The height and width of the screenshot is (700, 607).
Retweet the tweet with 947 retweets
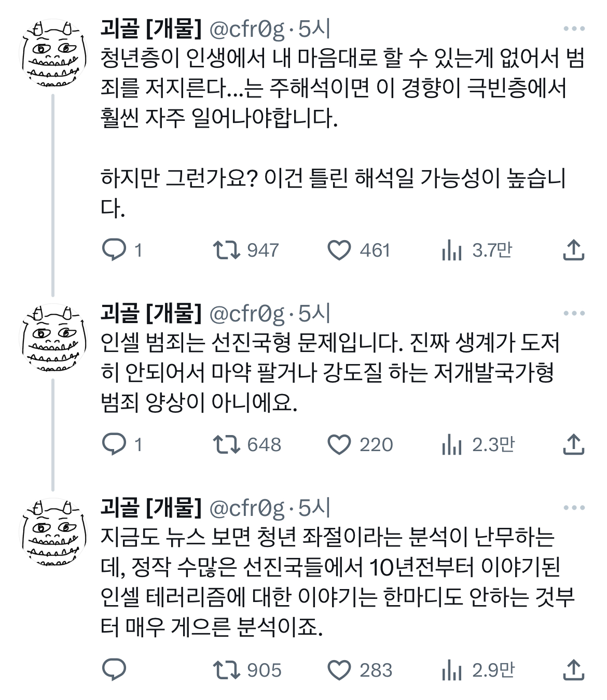pos(226,250)
